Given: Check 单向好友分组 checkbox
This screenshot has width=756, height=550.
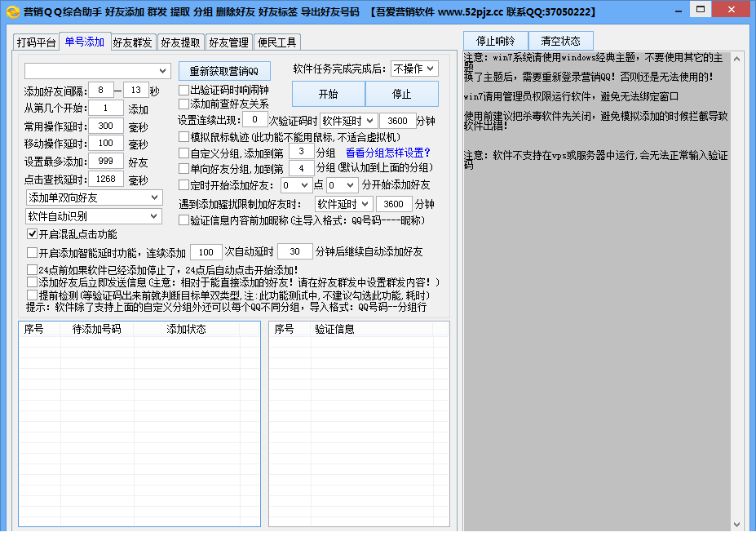Looking at the screenshot, I should click(x=183, y=168).
